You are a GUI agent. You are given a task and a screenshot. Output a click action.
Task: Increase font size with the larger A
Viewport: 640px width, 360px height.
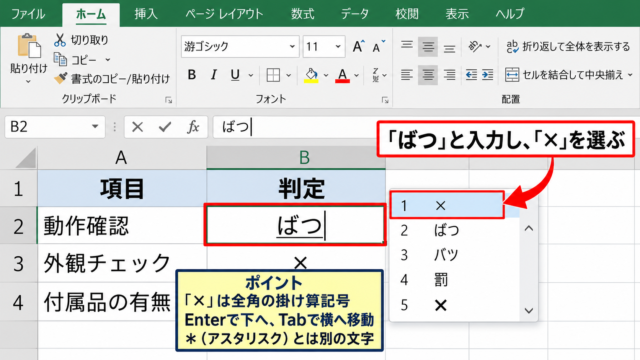pyautogui.click(x=358, y=47)
